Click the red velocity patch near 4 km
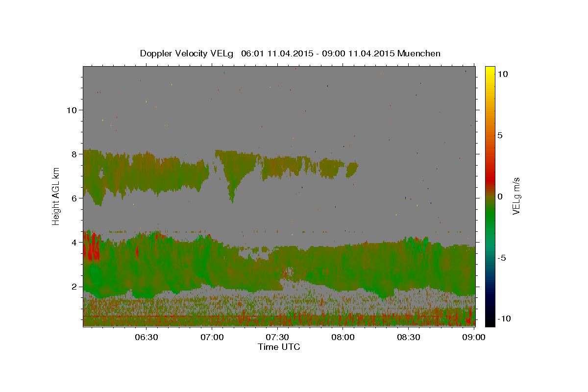 tap(92, 247)
